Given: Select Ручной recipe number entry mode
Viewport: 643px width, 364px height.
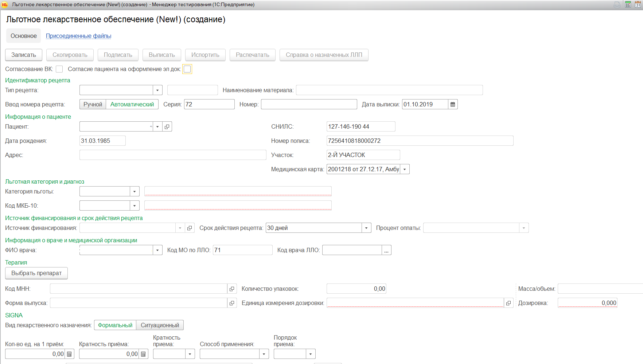Looking at the screenshot, I should pyautogui.click(x=93, y=104).
